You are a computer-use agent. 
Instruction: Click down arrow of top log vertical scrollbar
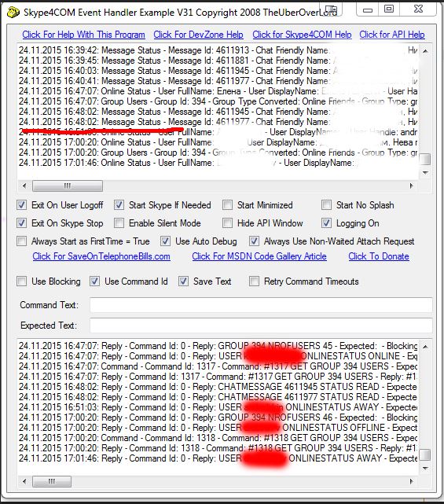(x=425, y=173)
